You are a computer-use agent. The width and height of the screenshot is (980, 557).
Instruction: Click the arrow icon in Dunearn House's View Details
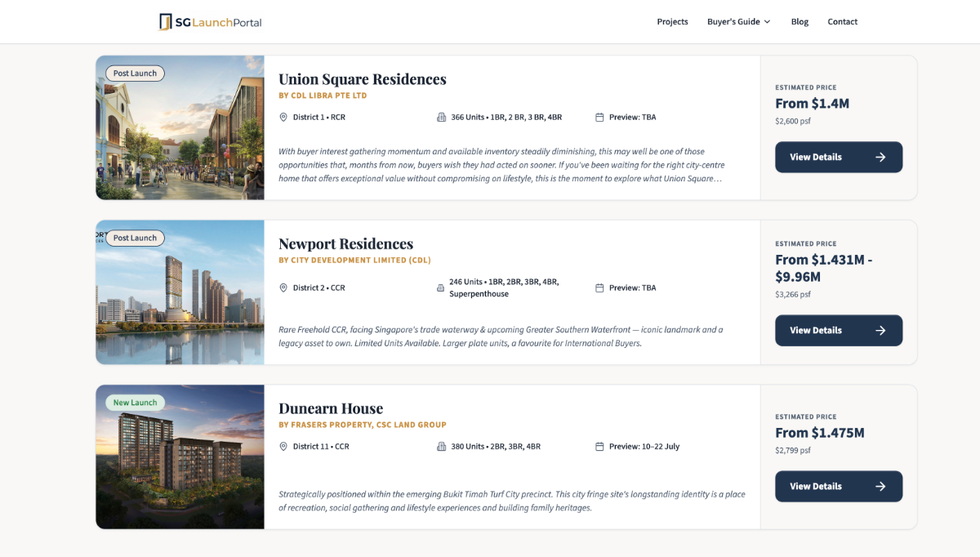tap(880, 487)
